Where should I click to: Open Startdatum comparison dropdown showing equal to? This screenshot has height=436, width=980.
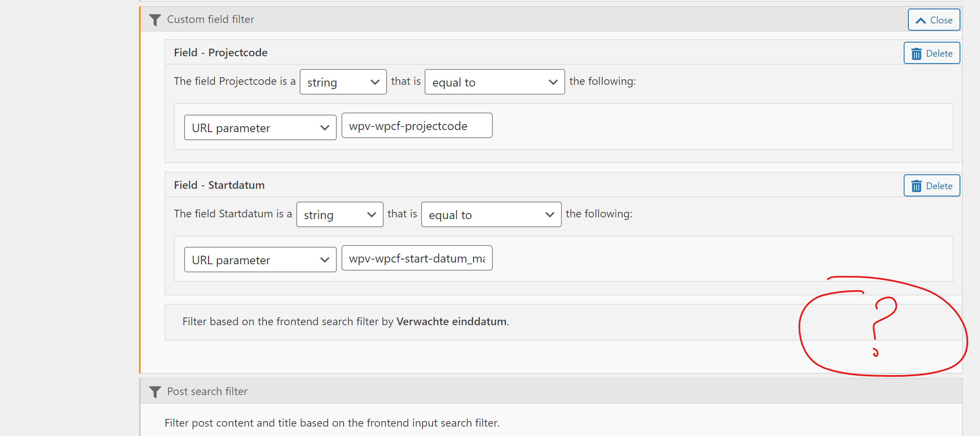tap(491, 214)
